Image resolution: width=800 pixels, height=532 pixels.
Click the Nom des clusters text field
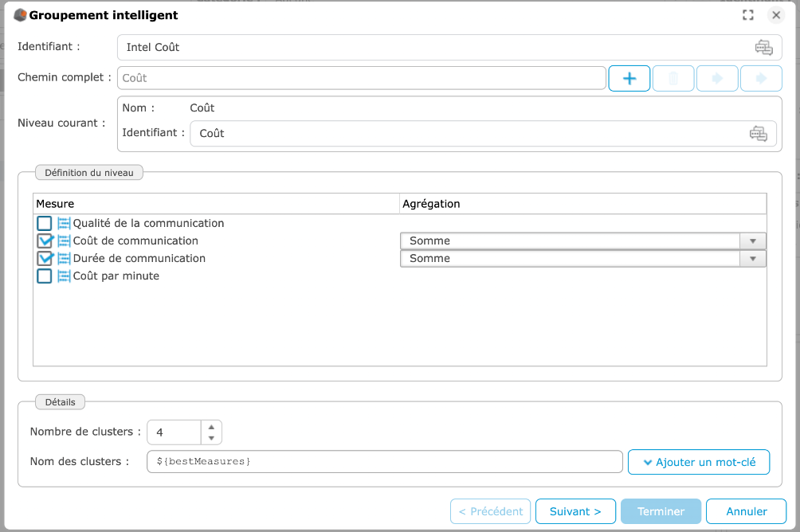(384, 462)
